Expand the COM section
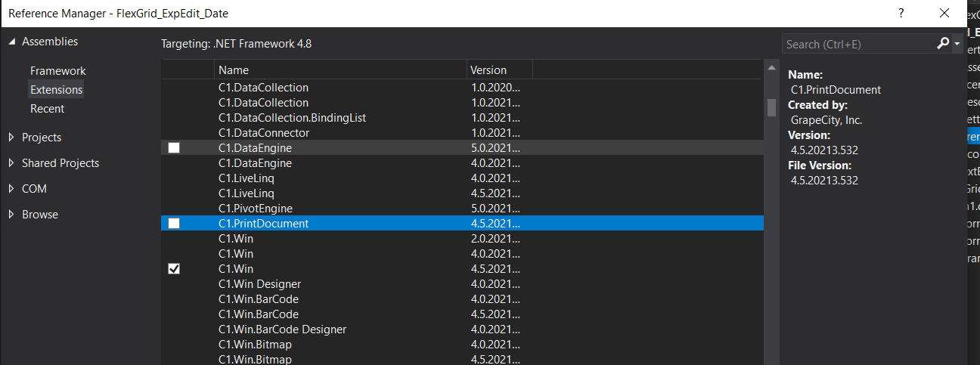 click(x=11, y=189)
